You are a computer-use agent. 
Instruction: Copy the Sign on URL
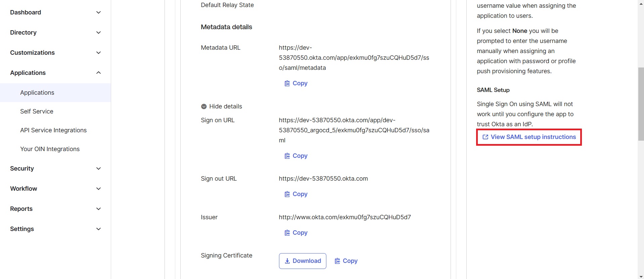(x=295, y=155)
